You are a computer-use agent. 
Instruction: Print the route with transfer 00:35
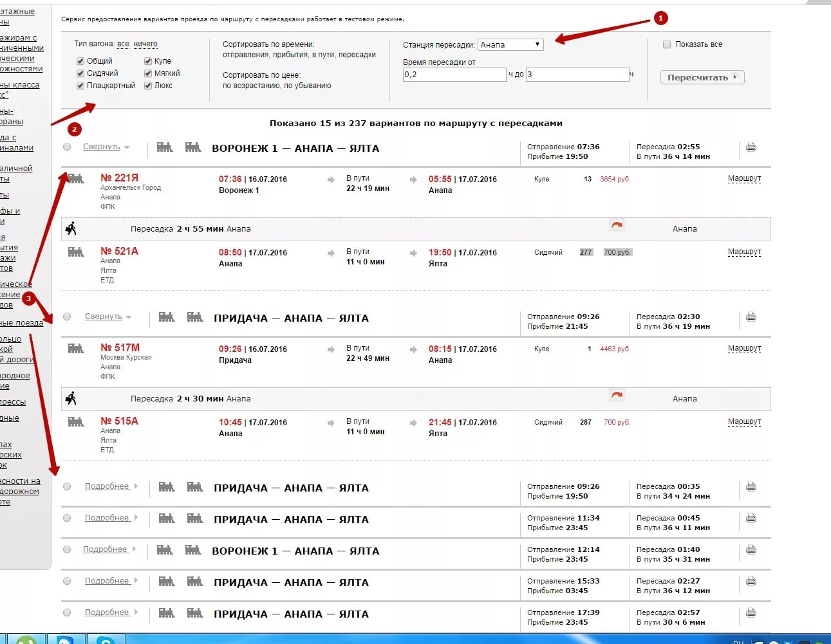coord(751,487)
